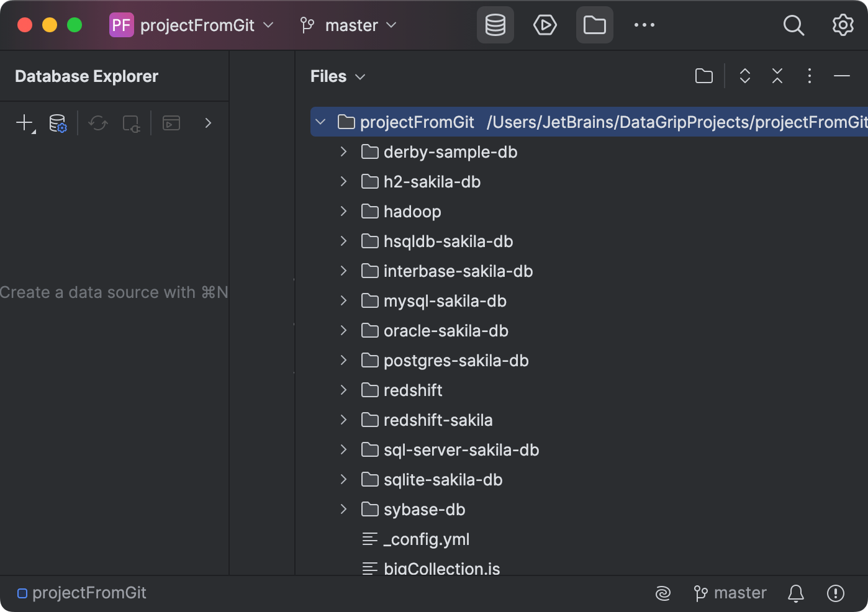Add a new data source with plus
The height and width of the screenshot is (612, 868).
pyautogui.click(x=24, y=123)
